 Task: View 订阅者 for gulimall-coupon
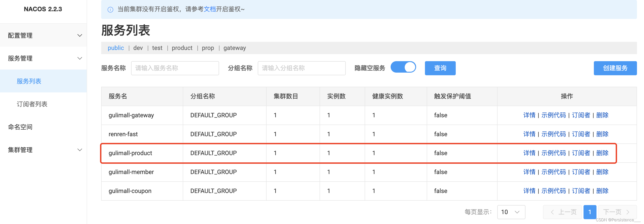(x=581, y=191)
